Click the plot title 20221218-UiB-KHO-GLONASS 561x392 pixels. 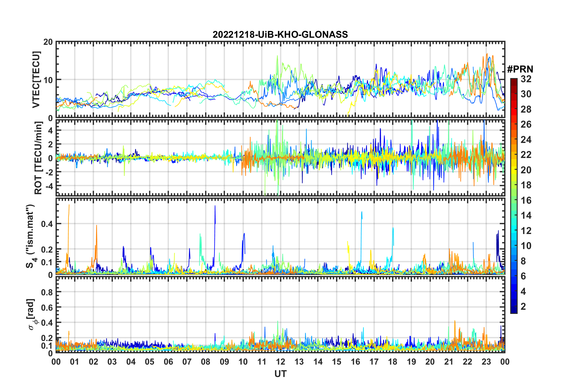pyautogui.click(x=280, y=34)
